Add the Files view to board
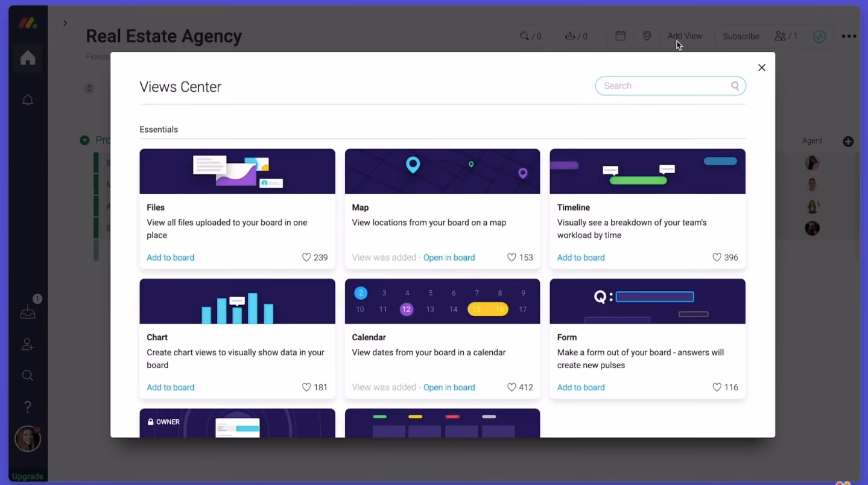Screen dimensions: 868x485 point(171,258)
